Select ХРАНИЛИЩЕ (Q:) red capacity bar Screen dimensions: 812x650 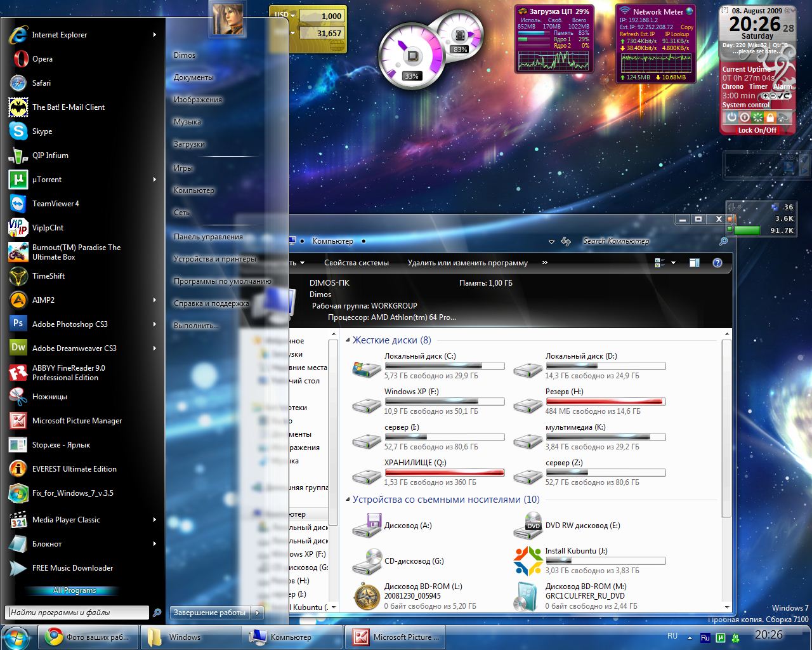point(445,473)
